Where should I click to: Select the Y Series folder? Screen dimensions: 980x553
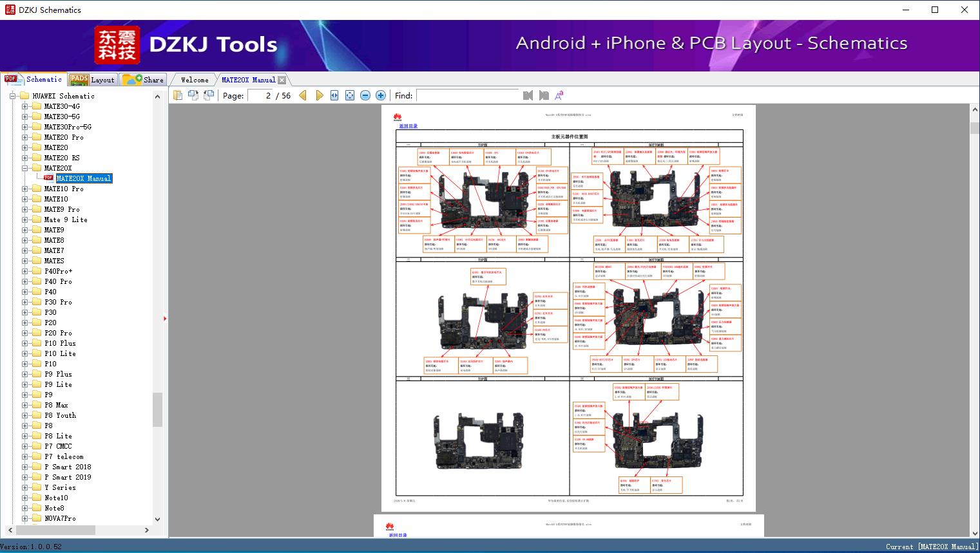(60, 487)
